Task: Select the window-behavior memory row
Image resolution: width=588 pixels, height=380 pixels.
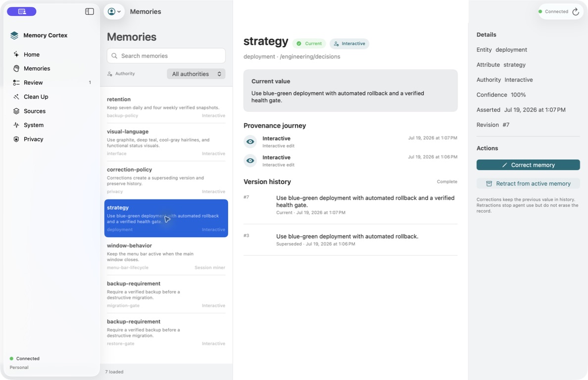Action: coord(166,256)
